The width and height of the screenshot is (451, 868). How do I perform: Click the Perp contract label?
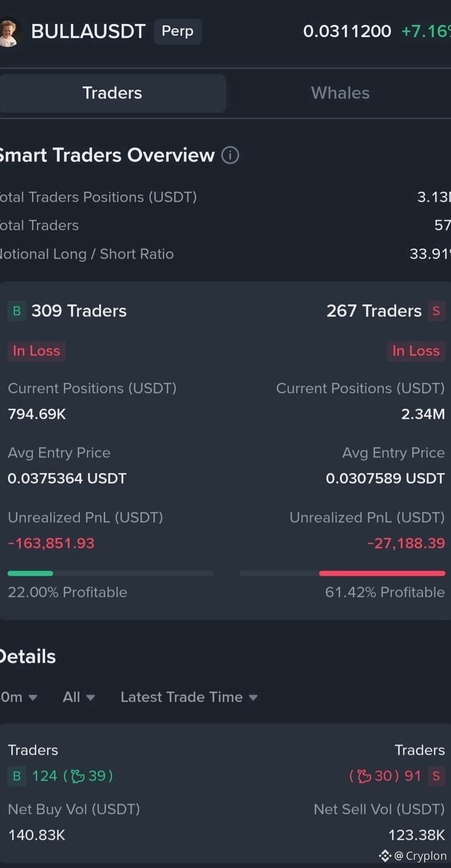[x=178, y=31]
